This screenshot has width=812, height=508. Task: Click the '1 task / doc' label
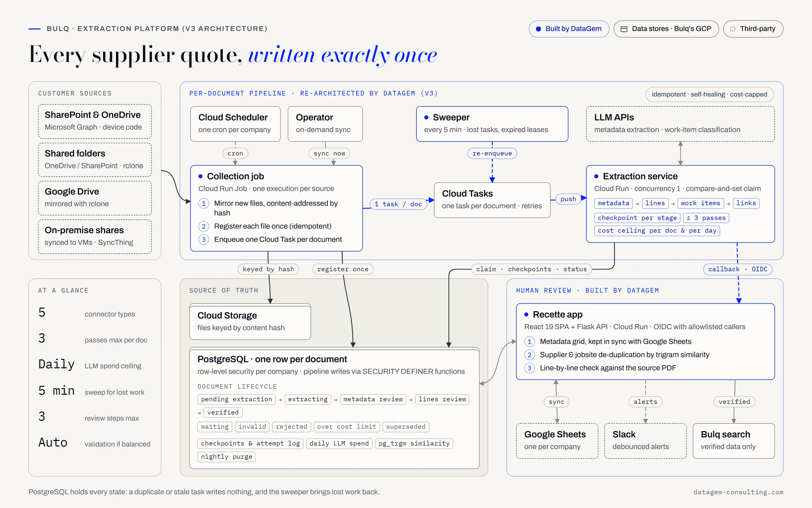click(x=398, y=204)
